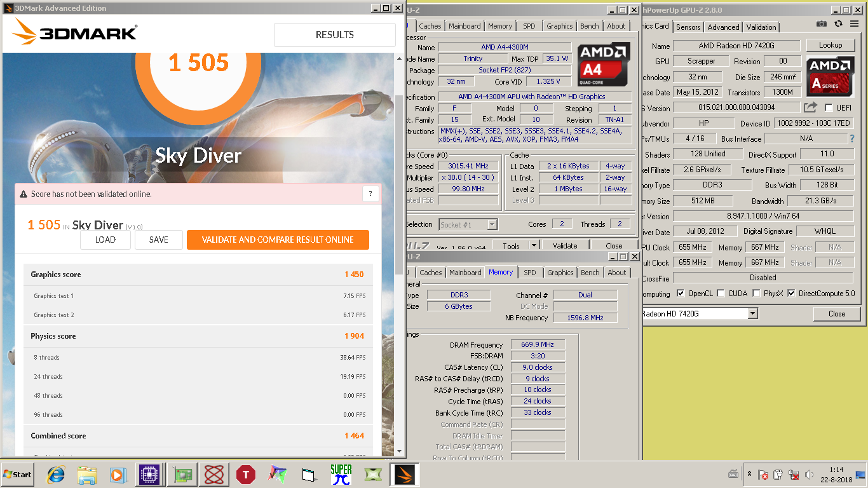868x488 pixels.
Task: Click the battery power tray icon
Action: coord(778,475)
